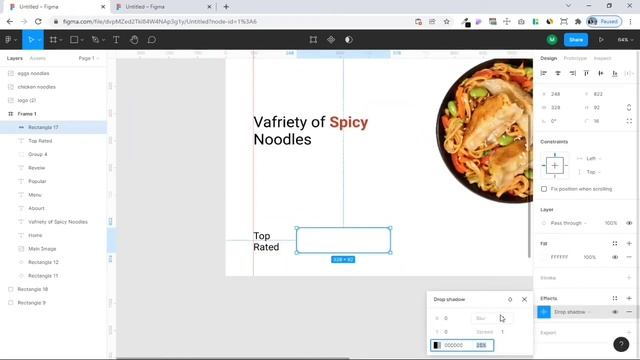Screen dimensions: 640x360
Task: Switch to the Inspect tab
Action: [602, 58]
